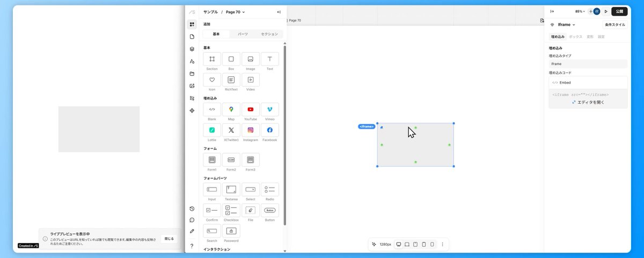Add a Lottie animation embed
644x258 pixels.
point(212,130)
